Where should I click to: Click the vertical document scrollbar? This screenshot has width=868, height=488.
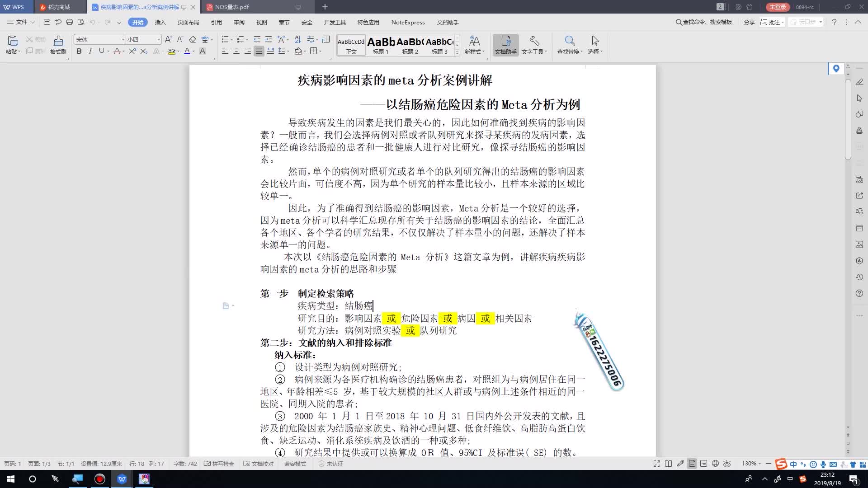pyautogui.click(x=848, y=120)
